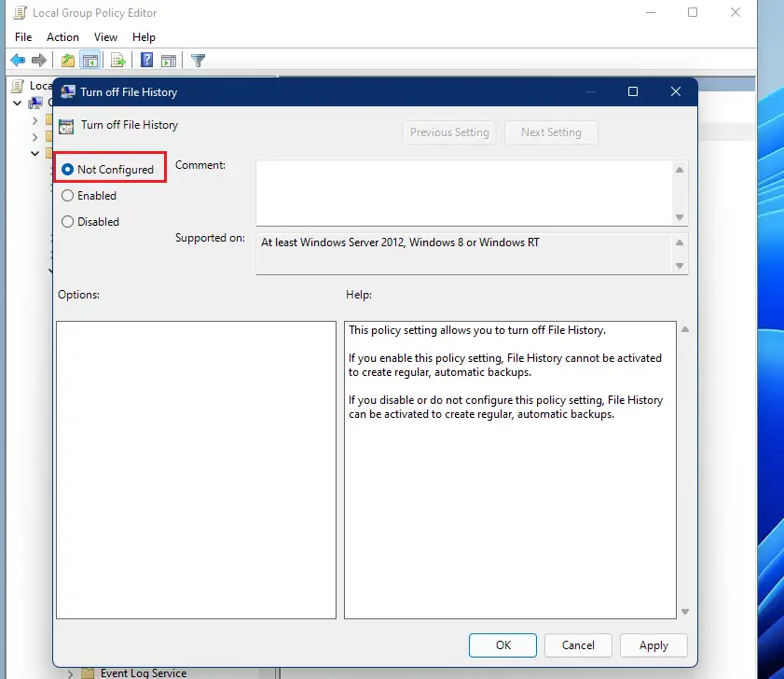Image resolution: width=784 pixels, height=679 pixels.
Task: Toggle the Show/Hide Action Pane icon
Action: tap(169, 61)
